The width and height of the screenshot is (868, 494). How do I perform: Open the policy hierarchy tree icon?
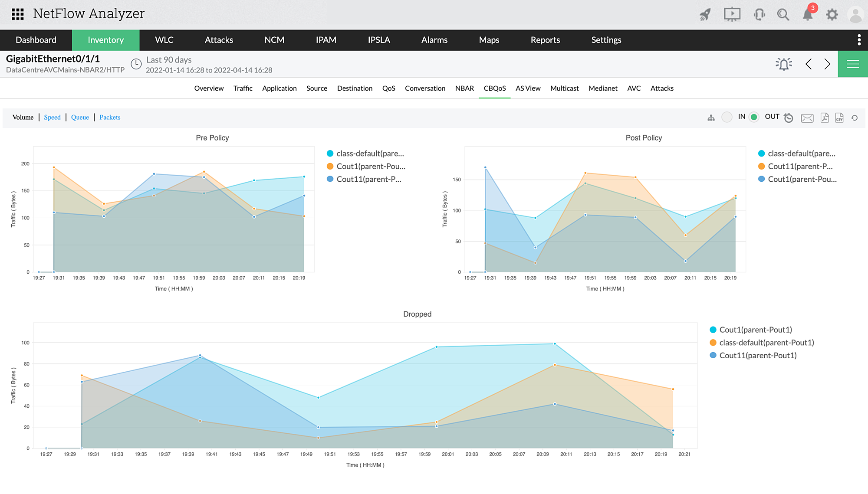[x=711, y=118]
